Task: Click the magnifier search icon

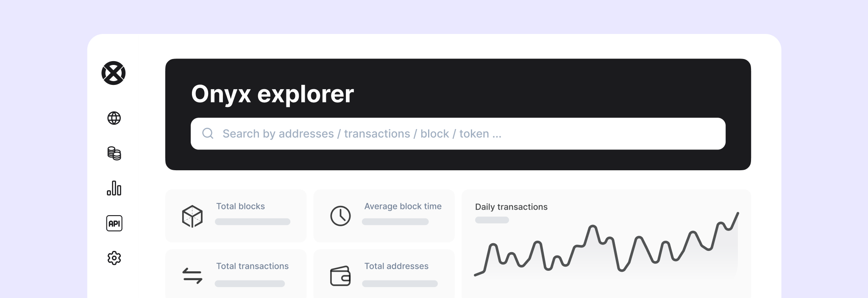Action: tap(208, 133)
